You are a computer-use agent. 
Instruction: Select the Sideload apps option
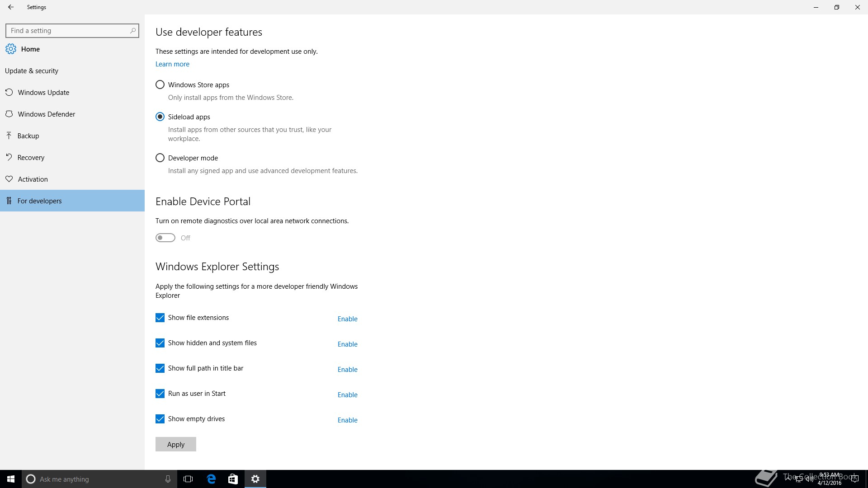pos(160,117)
